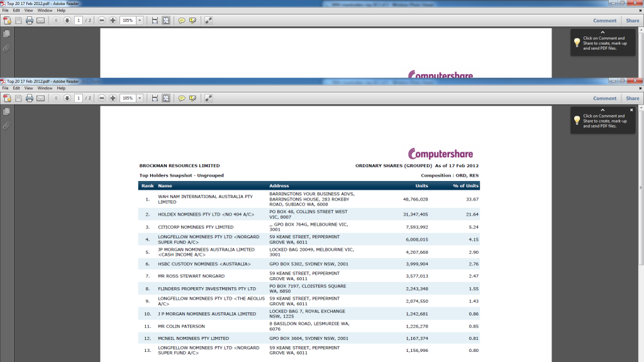Click Email envelope icon in front window
This screenshot has height=362, width=644.
pyautogui.click(x=41, y=98)
